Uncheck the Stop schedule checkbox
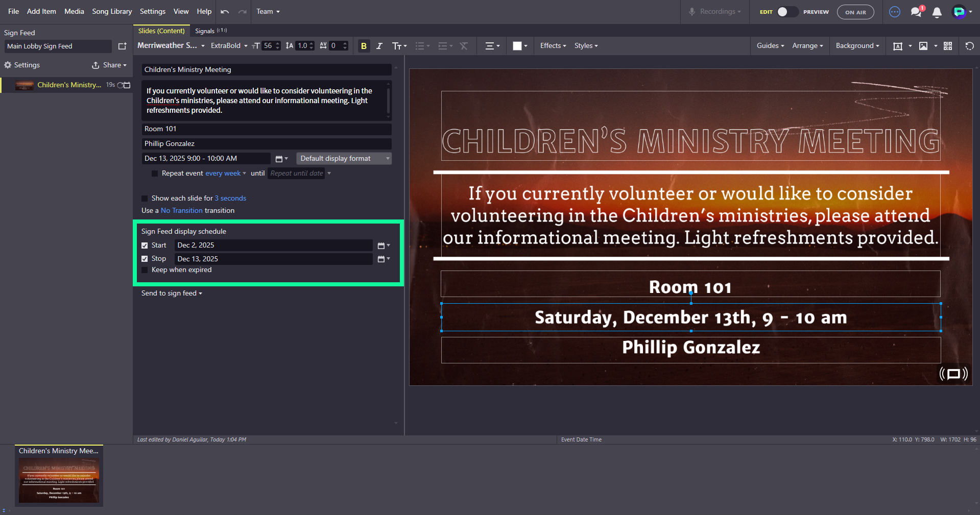Screen dimensions: 980x515 tap(145, 259)
